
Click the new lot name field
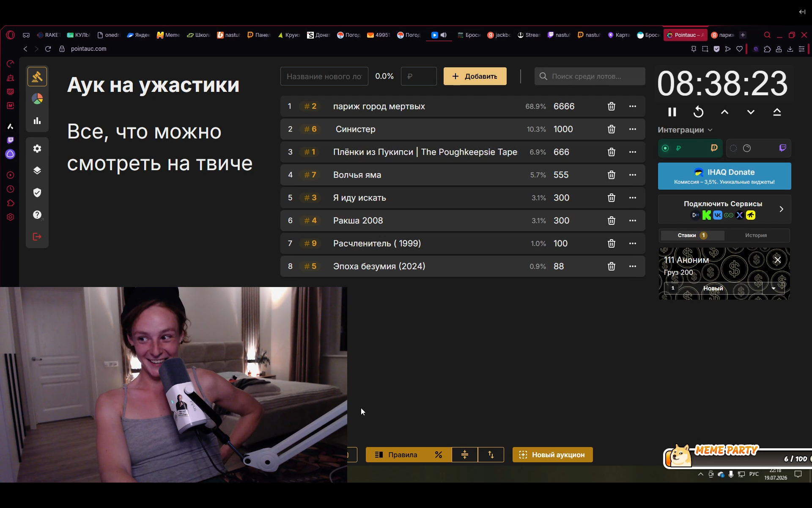[x=324, y=76]
